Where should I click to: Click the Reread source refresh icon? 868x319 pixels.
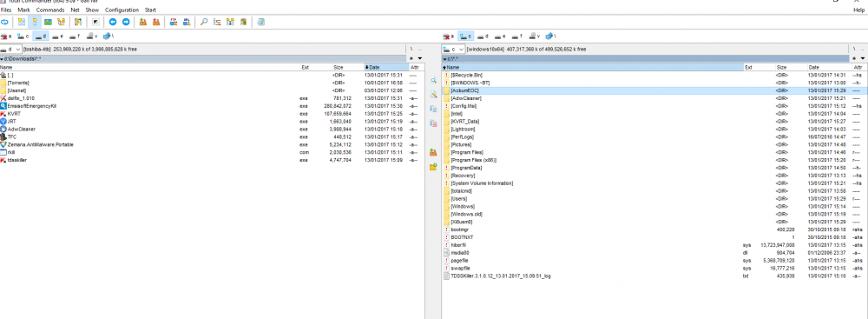click(4, 23)
